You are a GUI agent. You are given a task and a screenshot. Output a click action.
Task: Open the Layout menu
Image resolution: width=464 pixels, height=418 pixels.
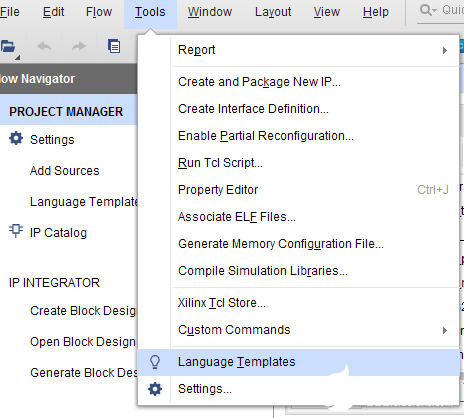(x=273, y=12)
